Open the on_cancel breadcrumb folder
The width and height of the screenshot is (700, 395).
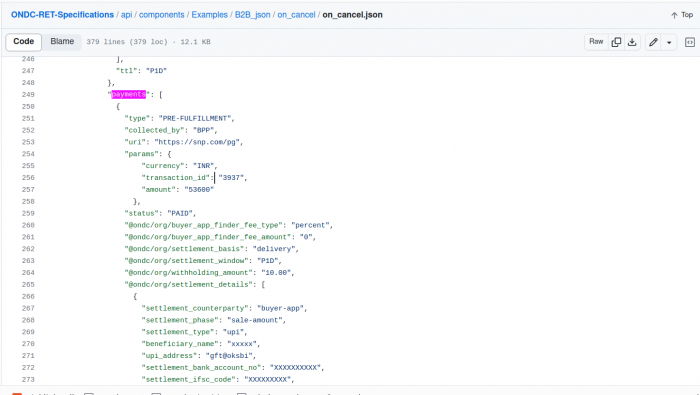coord(296,15)
